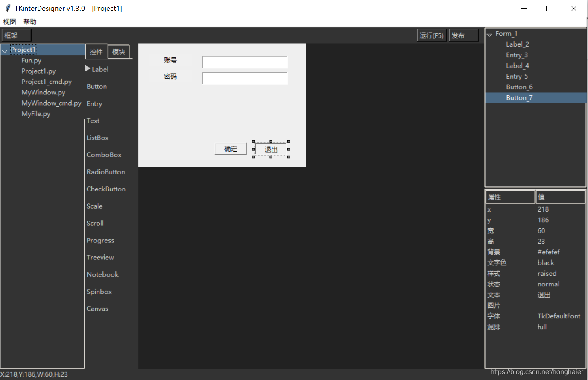
Task: Edit the 混排 value full
Action: click(542, 327)
